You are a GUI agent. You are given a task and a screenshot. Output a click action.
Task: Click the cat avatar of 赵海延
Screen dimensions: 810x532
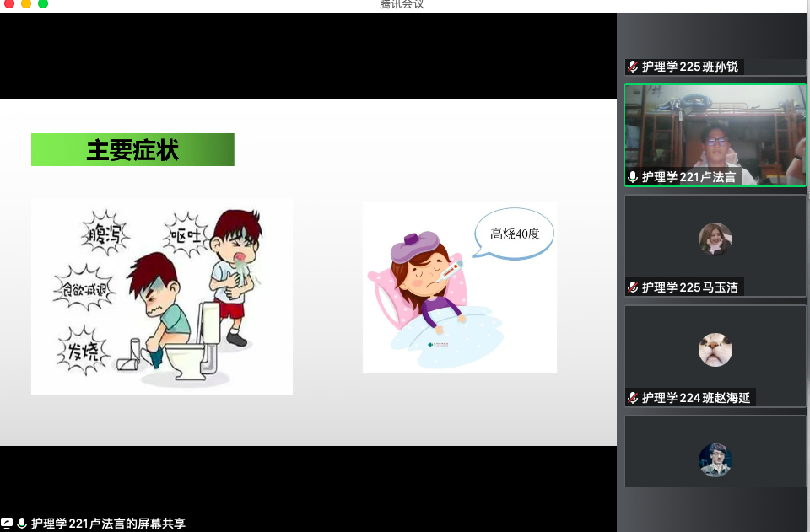tap(715, 350)
